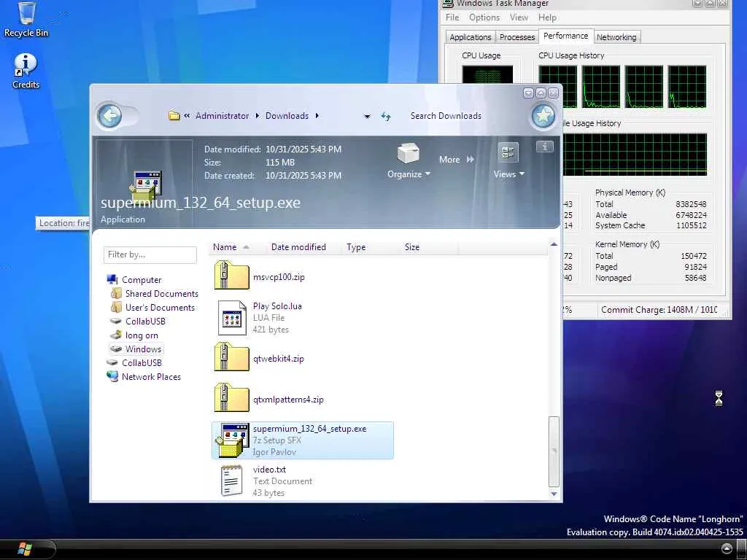This screenshot has height=560, width=747.
Task: Open the Views dropdown menu
Action: 522,174
